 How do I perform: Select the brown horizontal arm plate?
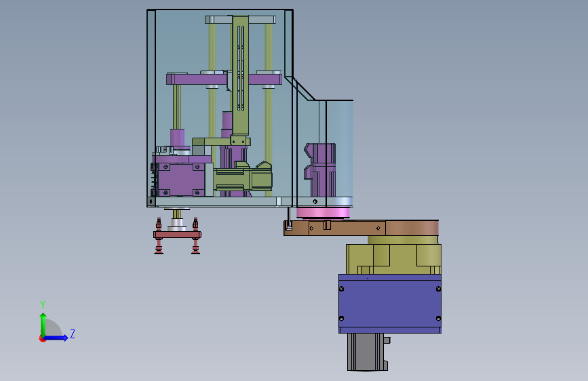361,228
